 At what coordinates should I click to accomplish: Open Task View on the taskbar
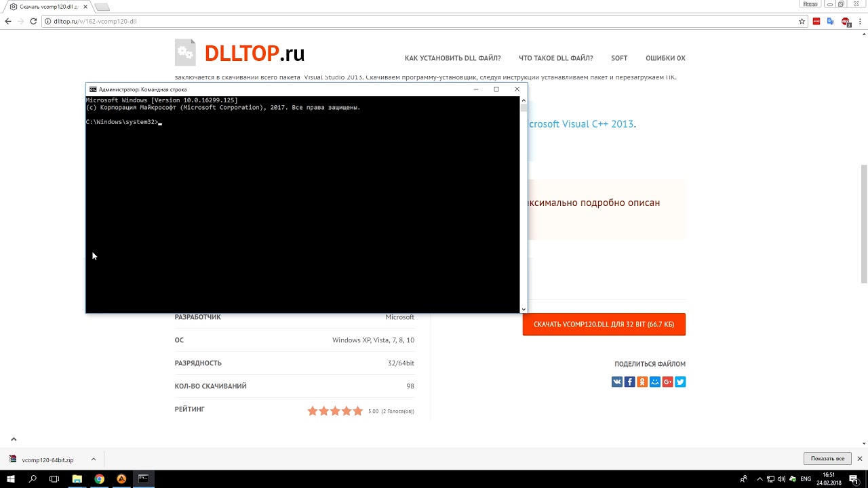(54, 479)
